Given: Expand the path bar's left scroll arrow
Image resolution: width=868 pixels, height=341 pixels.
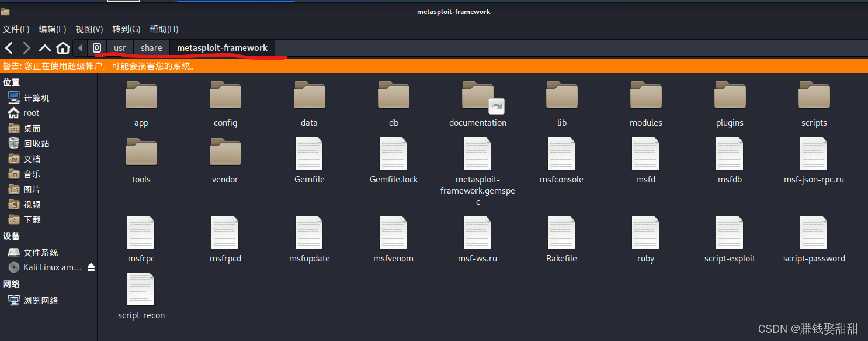Looking at the screenshot, I should tap(80, 48).
